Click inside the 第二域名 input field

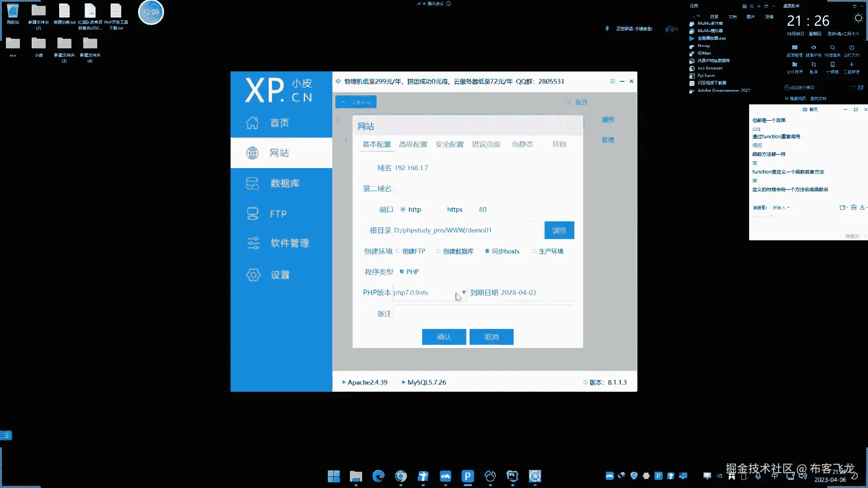tap(483, 189)
